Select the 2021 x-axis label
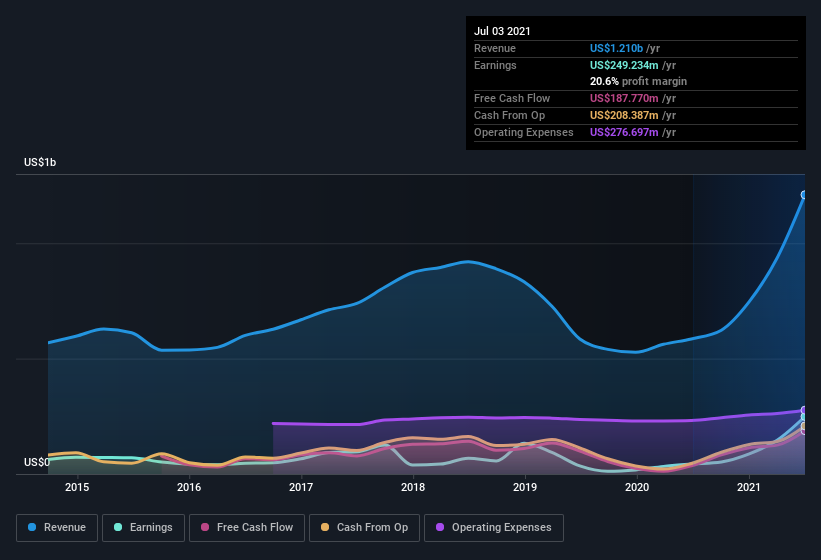Screen dimensions: 821x560 pos(749,487)
